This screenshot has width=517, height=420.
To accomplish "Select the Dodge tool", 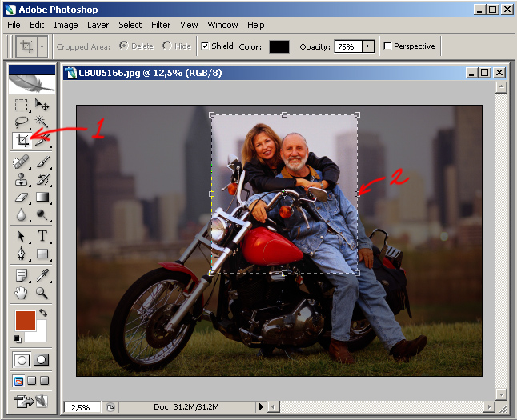I will tap(42, 214).
